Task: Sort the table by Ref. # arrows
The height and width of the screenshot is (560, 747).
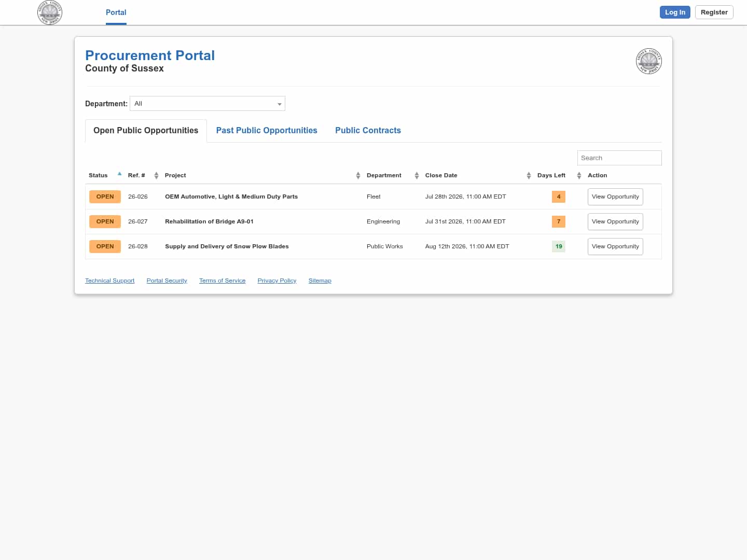Action: [156, 176]
